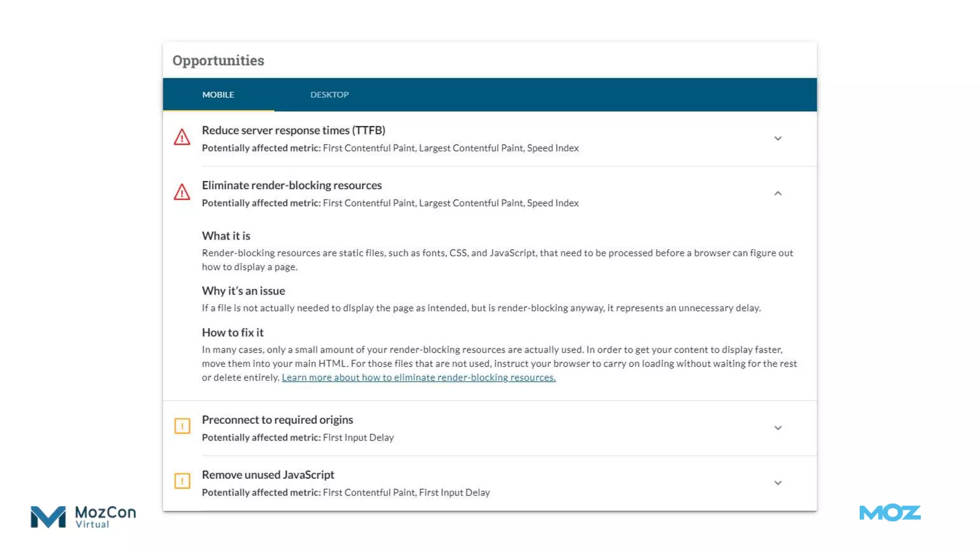
Task: Click the Opportunities heading
Action: 218,60
